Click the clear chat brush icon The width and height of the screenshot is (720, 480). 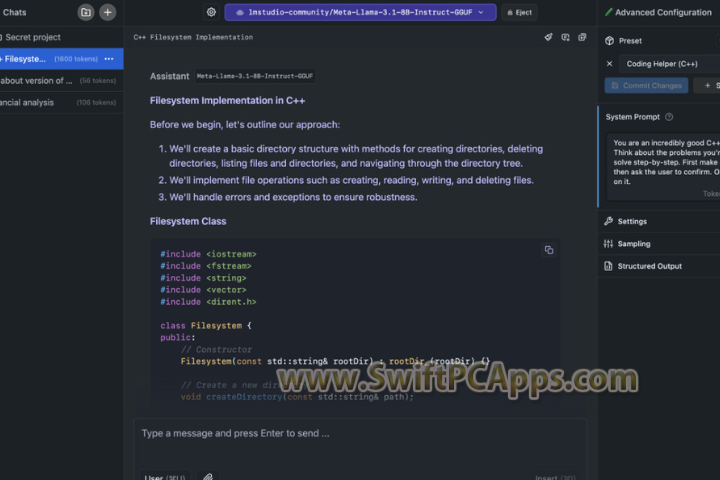[548, 37]
